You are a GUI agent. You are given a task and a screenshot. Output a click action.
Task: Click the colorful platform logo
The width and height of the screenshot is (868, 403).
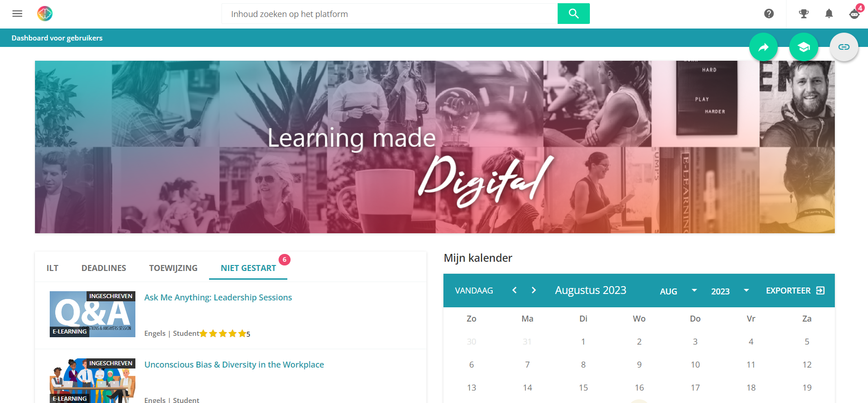[45, 14]
